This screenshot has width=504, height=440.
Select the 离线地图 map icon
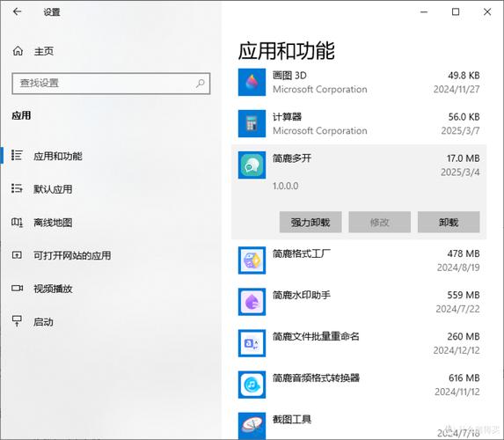pyautogui.click(x=17, y=222)
